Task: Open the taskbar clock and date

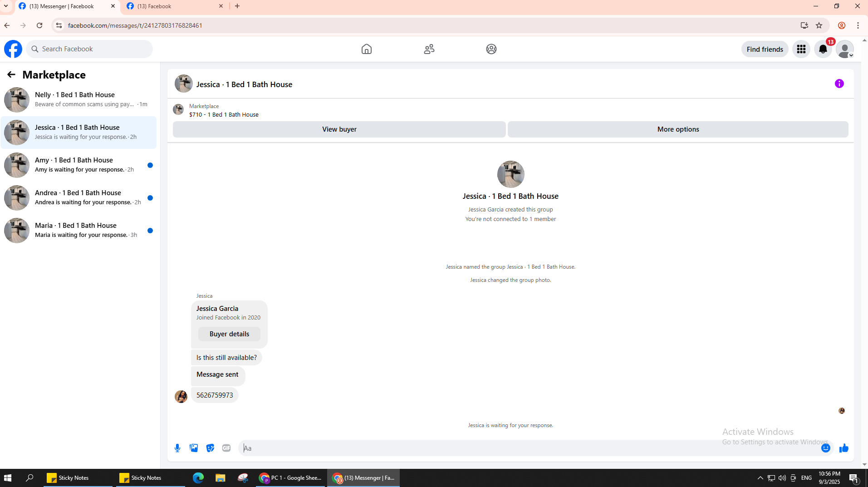Action: coord(829,478)
